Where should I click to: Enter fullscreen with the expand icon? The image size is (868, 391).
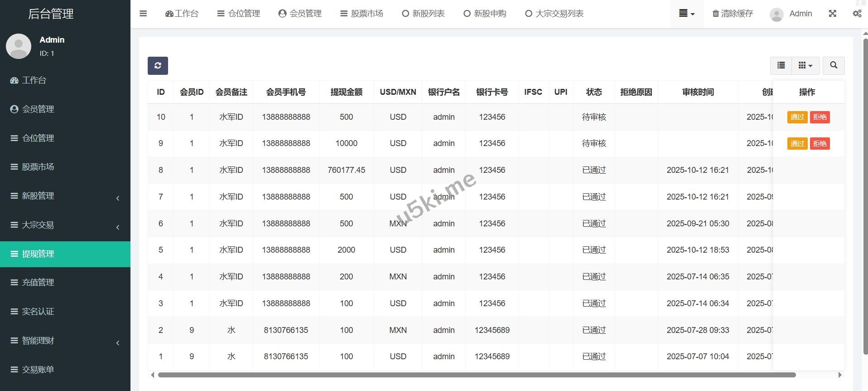coord(832,14)
